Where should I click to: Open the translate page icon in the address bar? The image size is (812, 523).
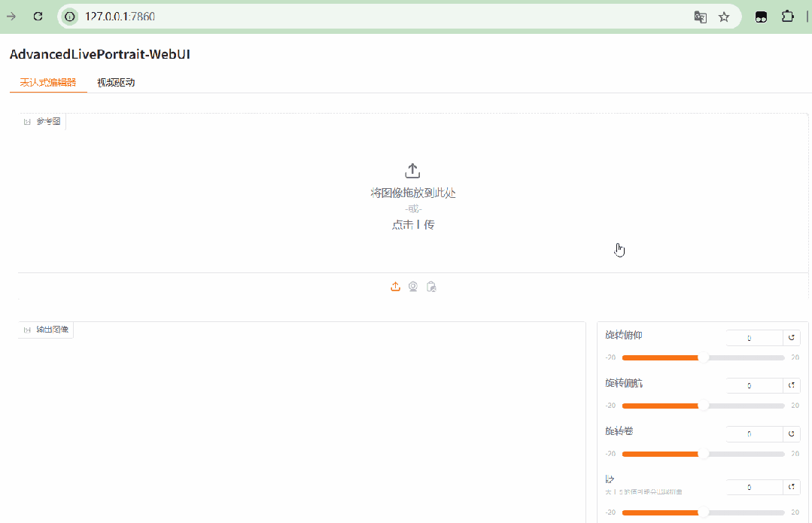pos(700,17)
